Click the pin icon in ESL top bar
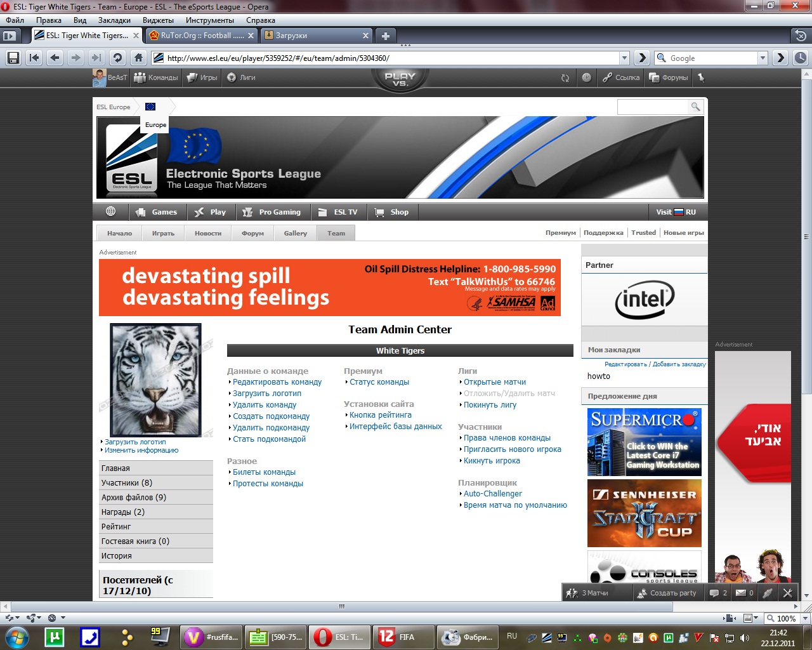Image resolution: width=812 pixels, height=650 pixels. [x=701, y=77]
